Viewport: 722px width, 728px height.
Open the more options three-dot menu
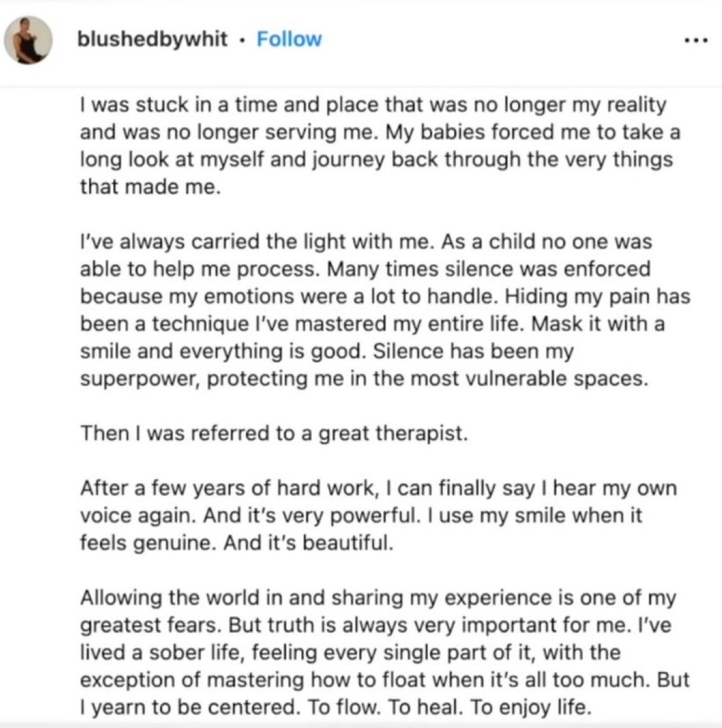click(696, 40)
